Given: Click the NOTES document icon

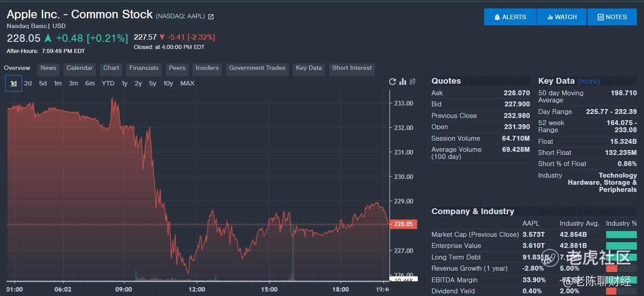Looking at the screenshot, I should pyautogui.click(x=601, y=17).
